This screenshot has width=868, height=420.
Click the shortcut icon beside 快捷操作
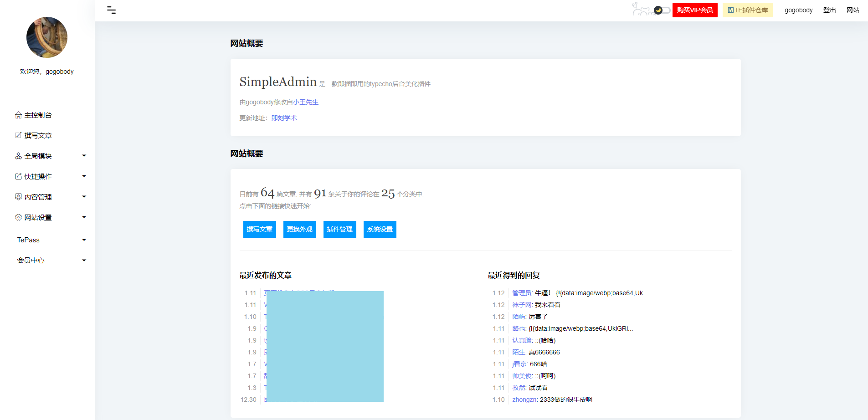18,176
